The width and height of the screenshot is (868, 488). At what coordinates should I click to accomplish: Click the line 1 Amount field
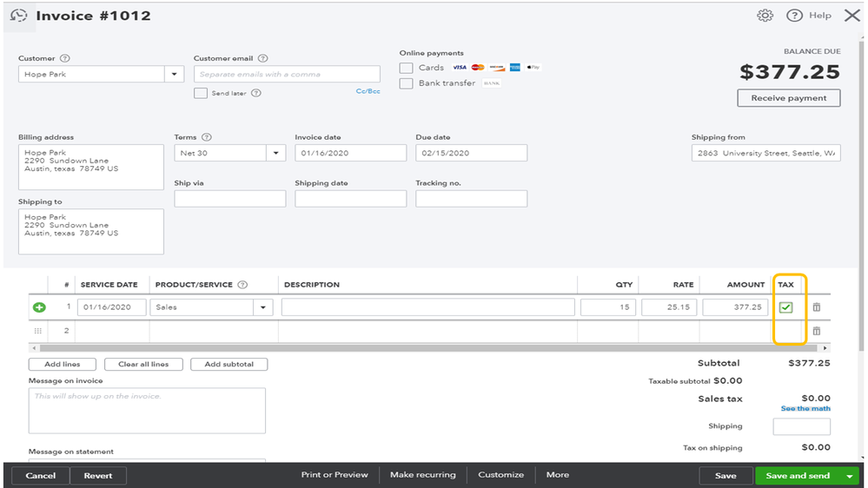click(x=735, y=307)
